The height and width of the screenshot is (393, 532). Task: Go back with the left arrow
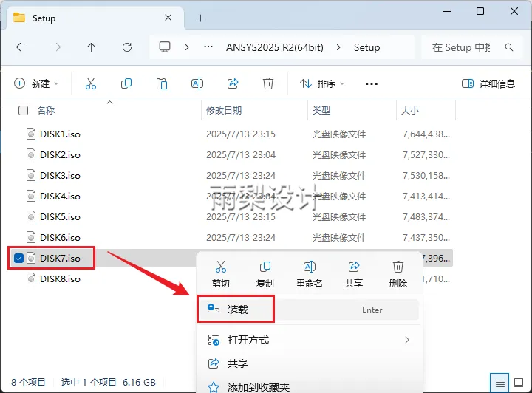click(x=21, y=47)
